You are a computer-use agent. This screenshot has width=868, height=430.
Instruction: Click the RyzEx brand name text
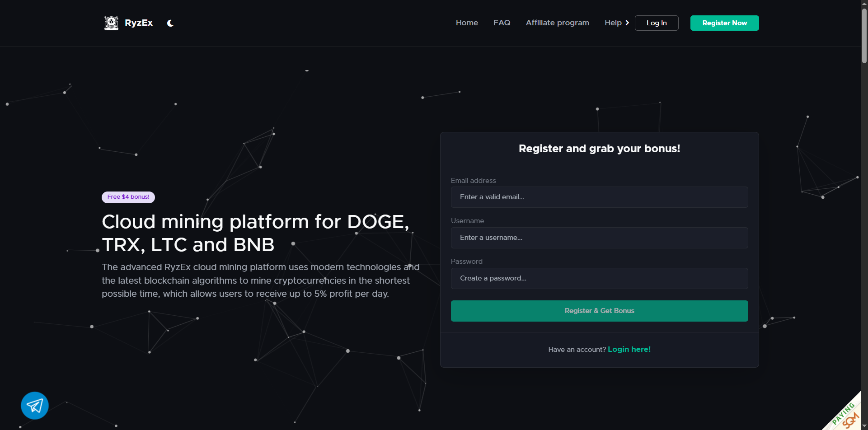click(139, 23)
